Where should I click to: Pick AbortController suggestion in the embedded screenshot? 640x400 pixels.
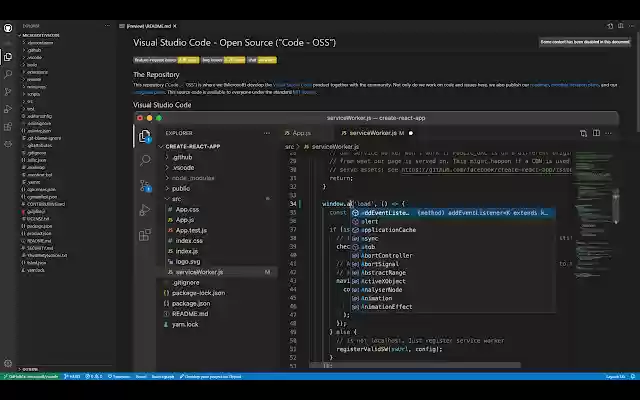[x=453, y=256]
